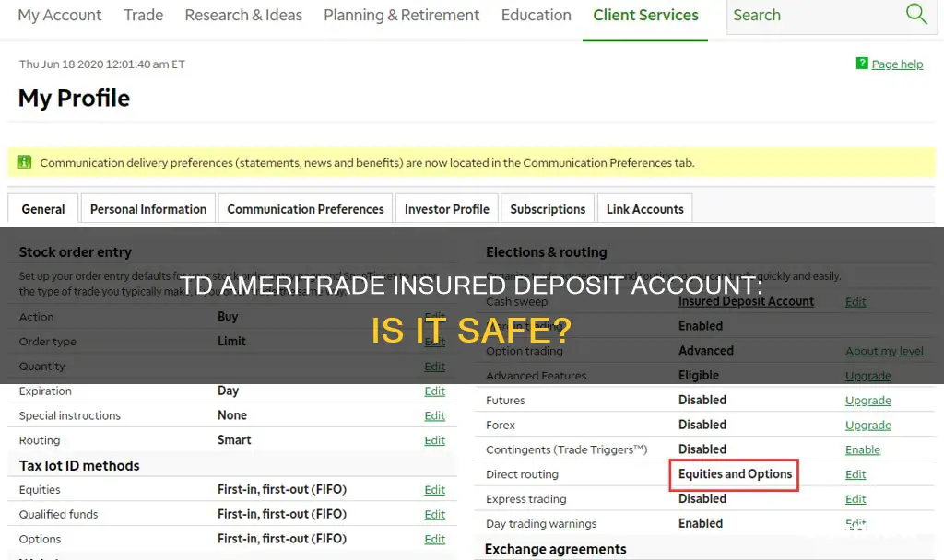Click the Equities and Options value
The width and height of the screenshot is (944, 560).
pos(735,474)
